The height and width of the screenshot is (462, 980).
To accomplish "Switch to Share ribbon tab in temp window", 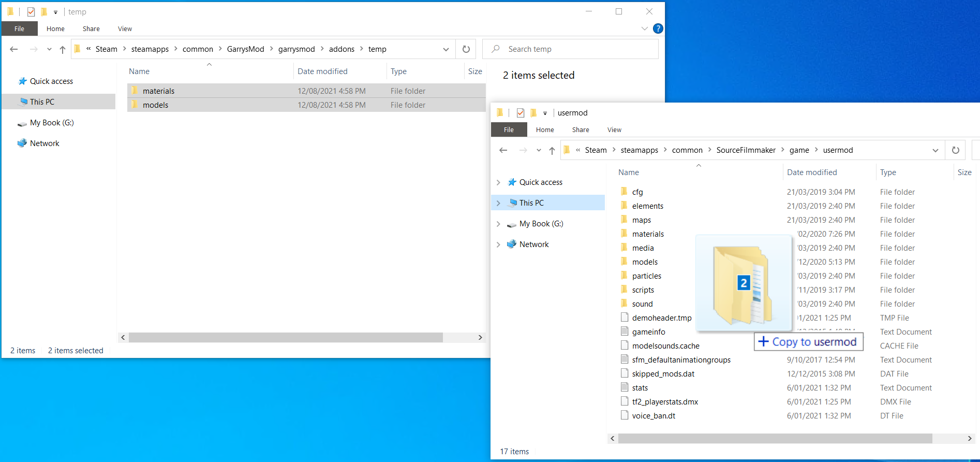I will point(91,28).
